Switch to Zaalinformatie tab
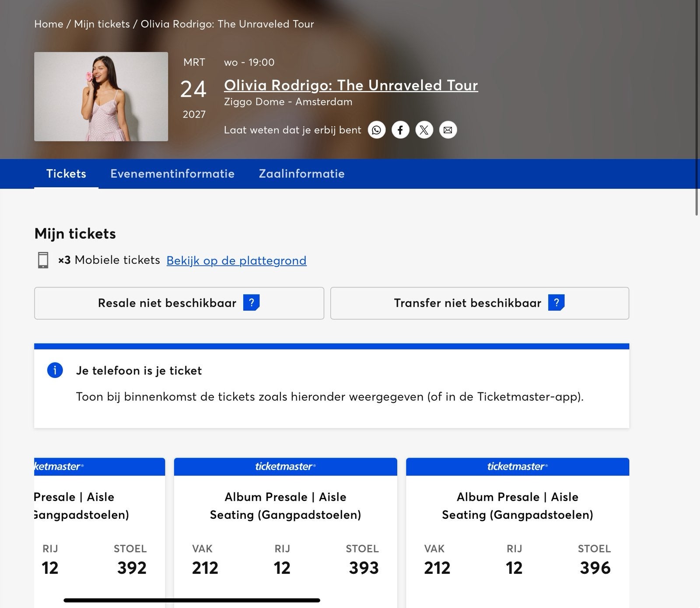The height and width of the screenshot is (608, 700). click(301, 174)
